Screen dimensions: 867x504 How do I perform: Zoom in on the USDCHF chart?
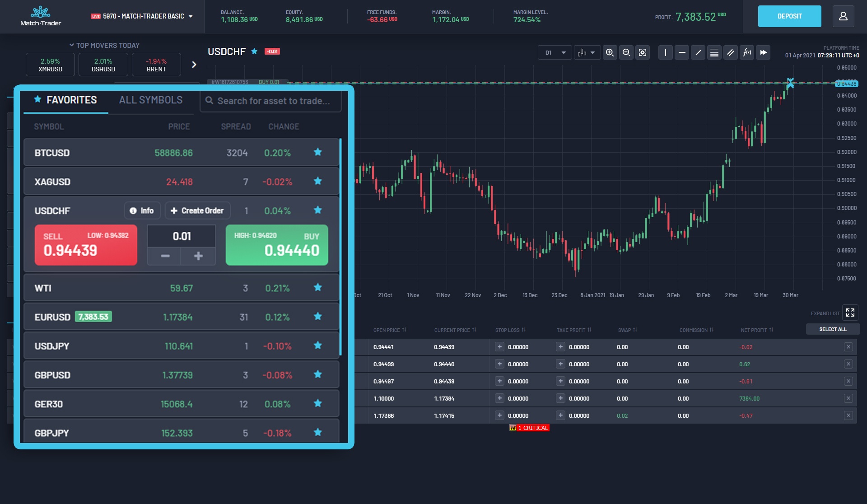coord(610,52)
